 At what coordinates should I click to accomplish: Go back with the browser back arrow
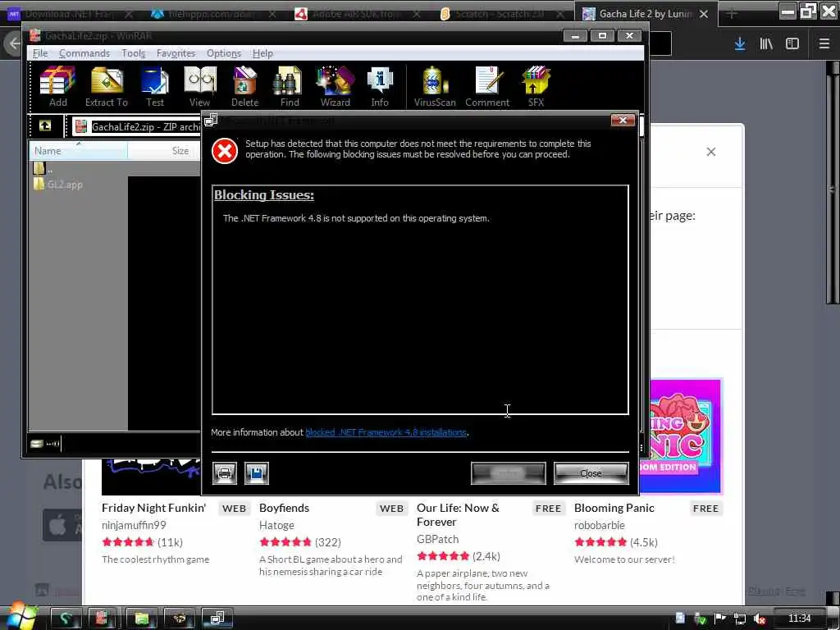pyautogui.click(x=13, y=44)
